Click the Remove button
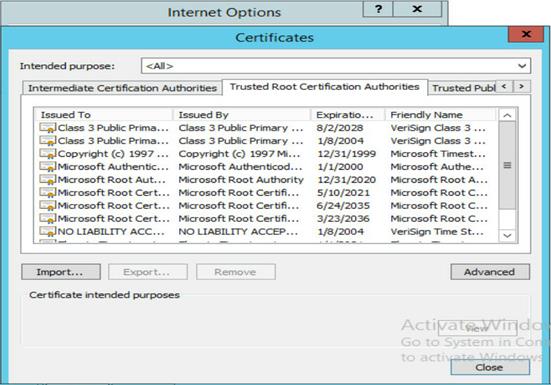This screenshot has height=385, width=551. point(236,272)
